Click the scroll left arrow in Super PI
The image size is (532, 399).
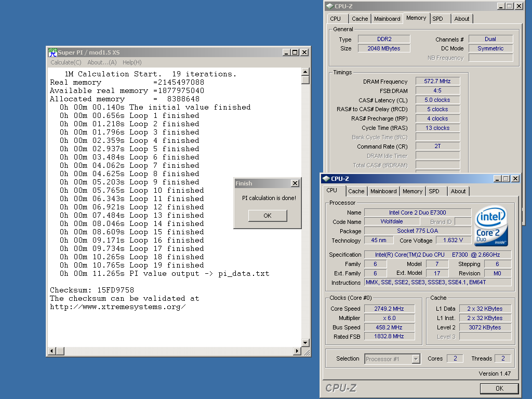click(52, 351)
